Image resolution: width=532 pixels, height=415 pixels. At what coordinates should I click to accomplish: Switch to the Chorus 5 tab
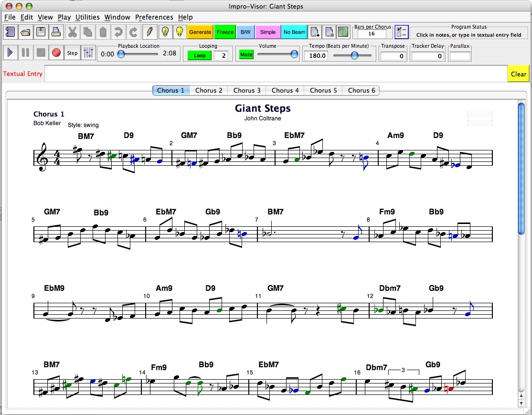[323, 90]
